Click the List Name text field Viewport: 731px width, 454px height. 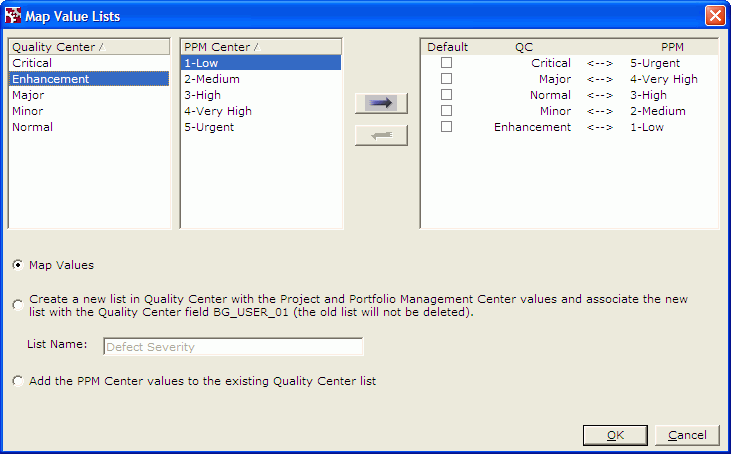(232, 347)
